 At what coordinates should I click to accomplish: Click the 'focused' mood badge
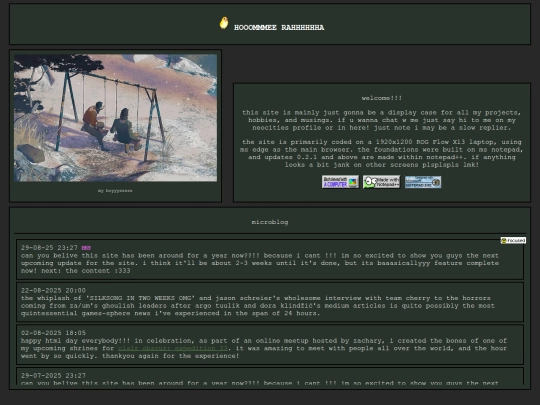513,240
